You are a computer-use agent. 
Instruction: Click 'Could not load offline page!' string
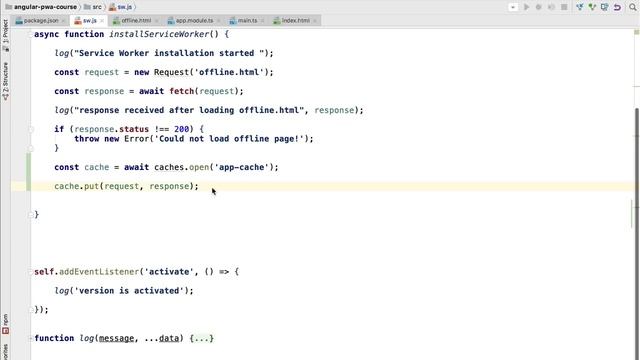pyautogui.click(x=229, y=139)
